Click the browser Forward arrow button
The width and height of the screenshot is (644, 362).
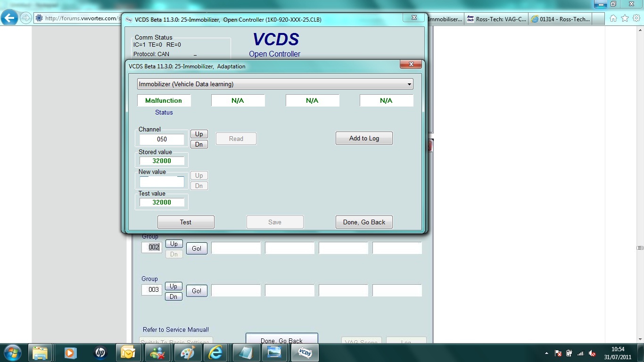click(26, 18)
